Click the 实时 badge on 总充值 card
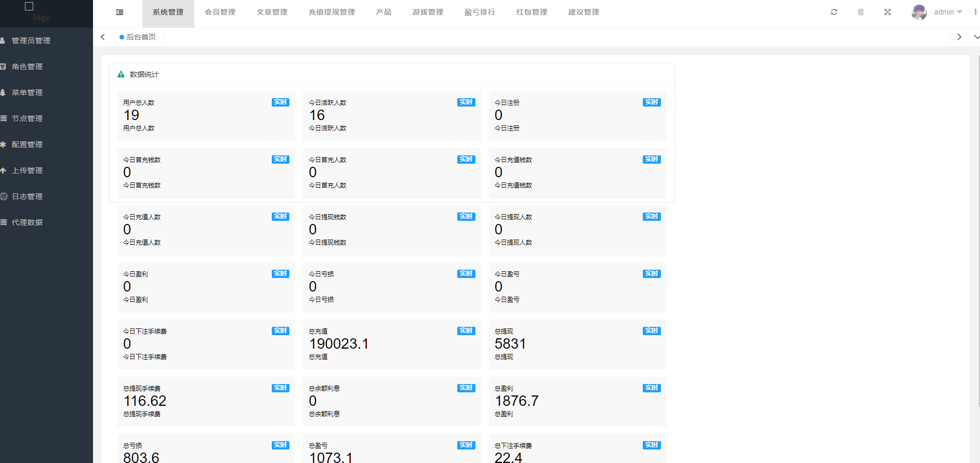 (466, 331)
